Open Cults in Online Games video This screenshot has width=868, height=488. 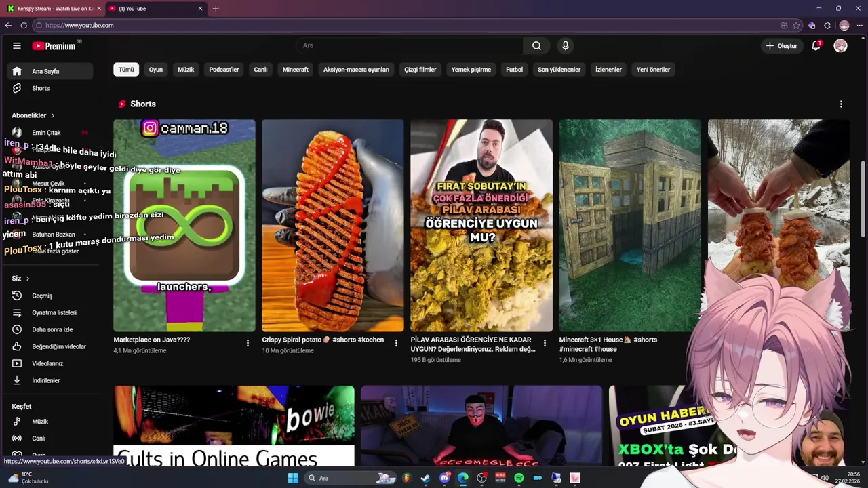(234, 426)
